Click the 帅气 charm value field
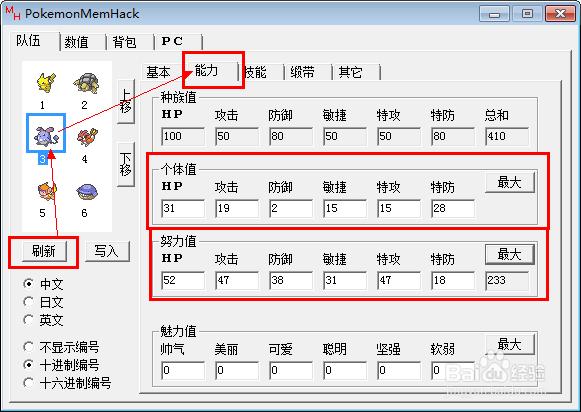The width and height of the screenshot is (581, 412). click(x=183, y=371)
